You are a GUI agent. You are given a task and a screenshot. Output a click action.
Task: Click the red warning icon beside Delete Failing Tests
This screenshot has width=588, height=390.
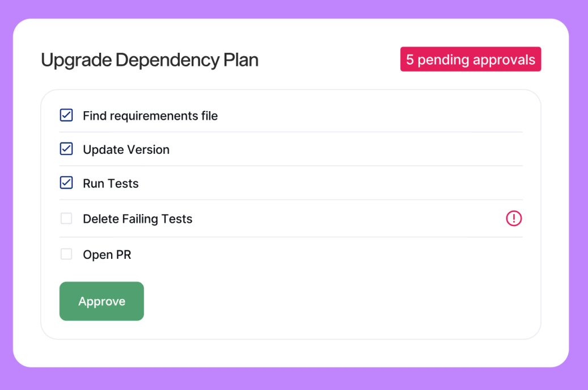pos(514,218)
